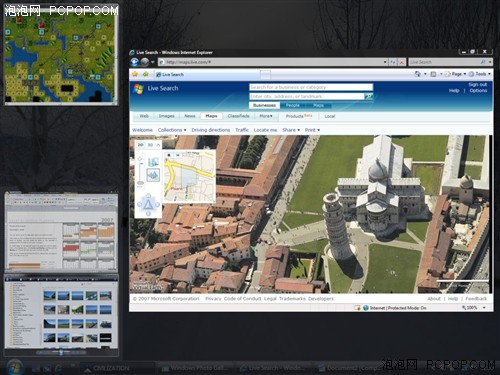Open the Privacy link in page footer
The height and width of the screenshot is (375, 500).
(213, 299)
